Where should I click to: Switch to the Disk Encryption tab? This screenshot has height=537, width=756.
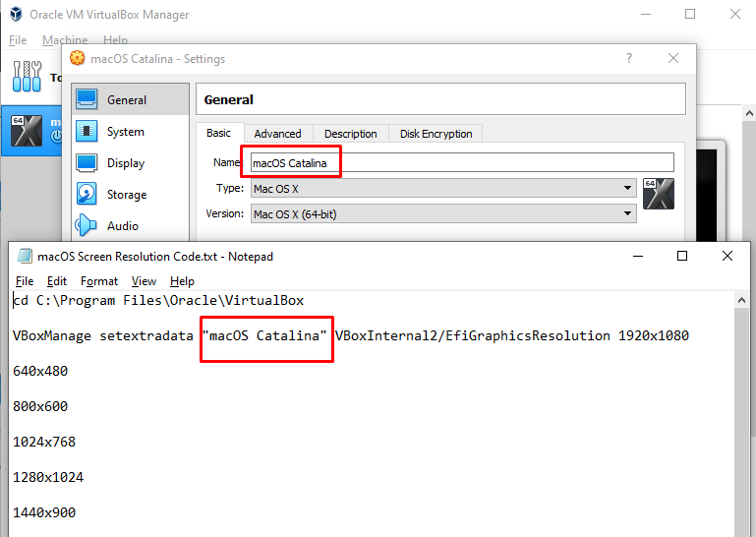point(436,134)
